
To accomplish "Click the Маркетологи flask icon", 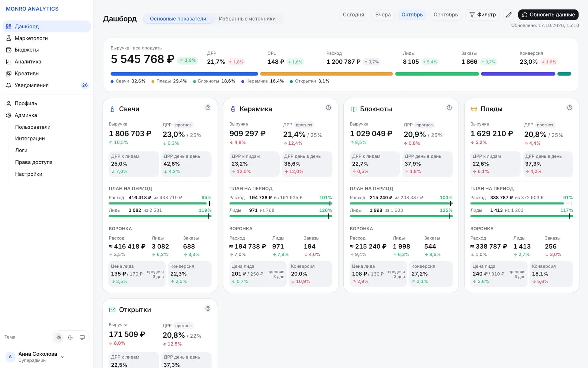I will click(9, 38).
